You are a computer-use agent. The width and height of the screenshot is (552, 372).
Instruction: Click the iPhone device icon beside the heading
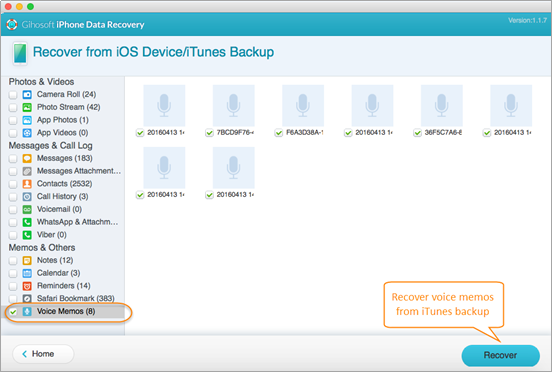[x=20, y=53]
